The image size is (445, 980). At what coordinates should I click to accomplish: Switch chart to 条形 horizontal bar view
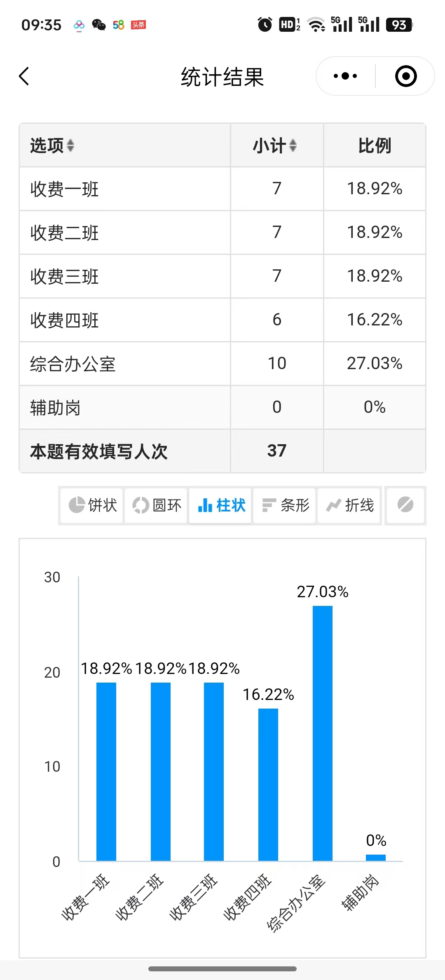(285, 505)
